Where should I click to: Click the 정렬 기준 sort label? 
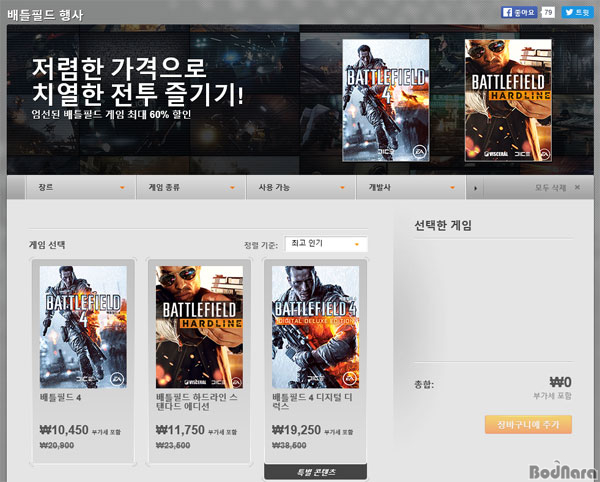coord(261,245)
